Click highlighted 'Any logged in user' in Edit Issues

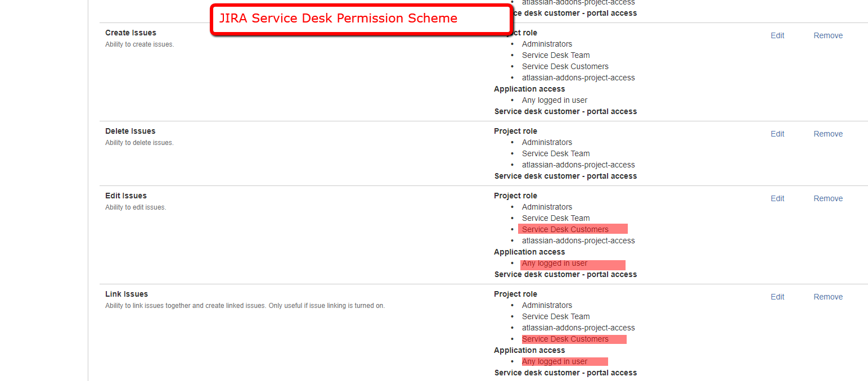click(x=555, y=263)
